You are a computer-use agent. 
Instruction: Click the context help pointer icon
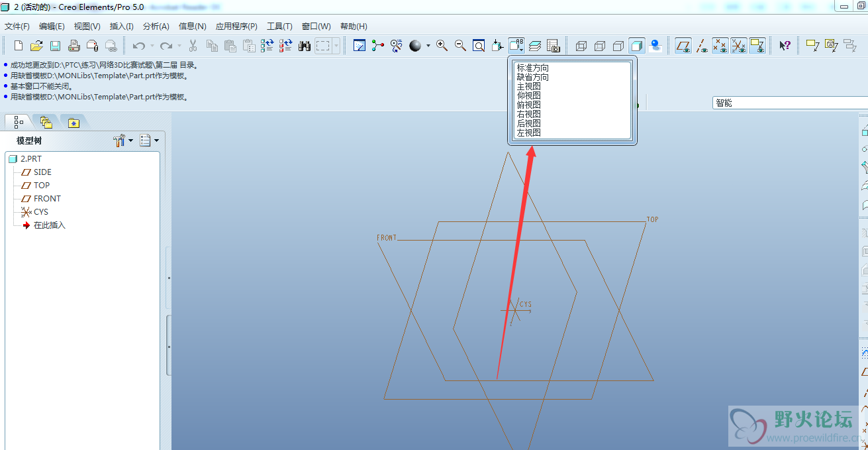point(785,46)
